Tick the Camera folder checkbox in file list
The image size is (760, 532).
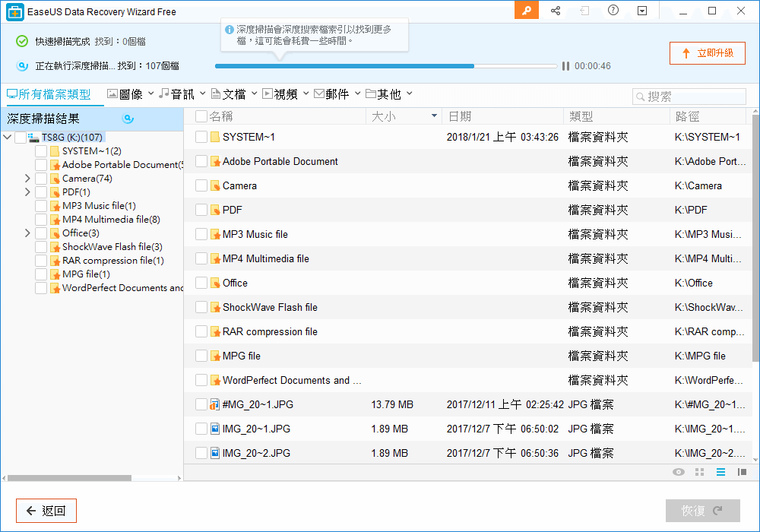point(201,185)
